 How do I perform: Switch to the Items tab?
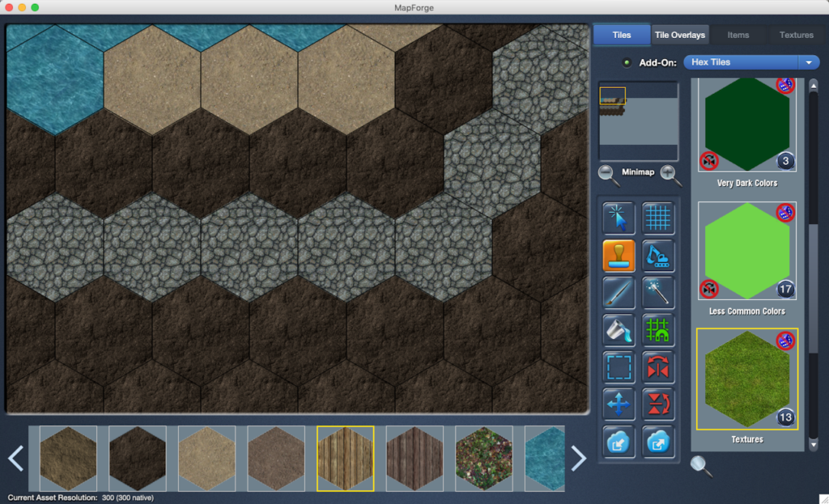click(738, 35)
